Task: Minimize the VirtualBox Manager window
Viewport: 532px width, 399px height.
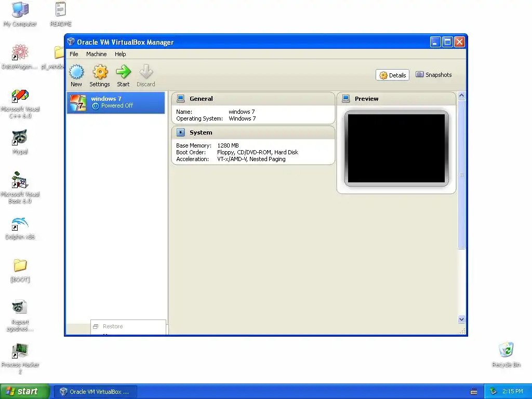Action: click(x=435, y=42)
